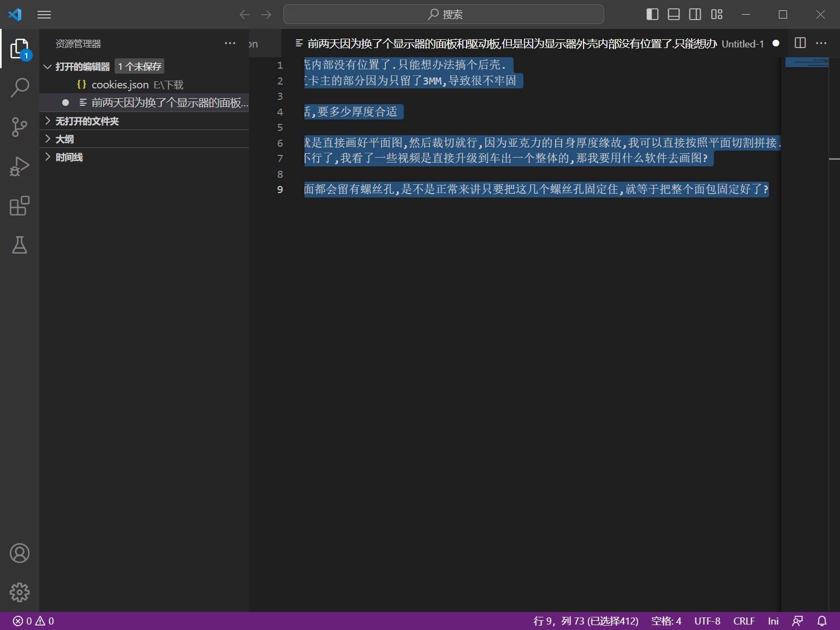
Task: Expand the 时间线 timeline section
Action: point(144,157)
